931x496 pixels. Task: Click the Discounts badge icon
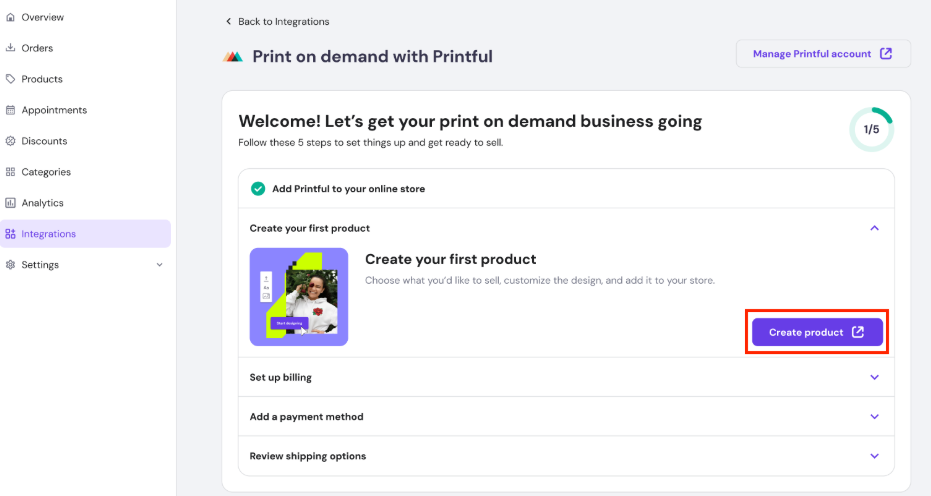click(x=10, y=141)
